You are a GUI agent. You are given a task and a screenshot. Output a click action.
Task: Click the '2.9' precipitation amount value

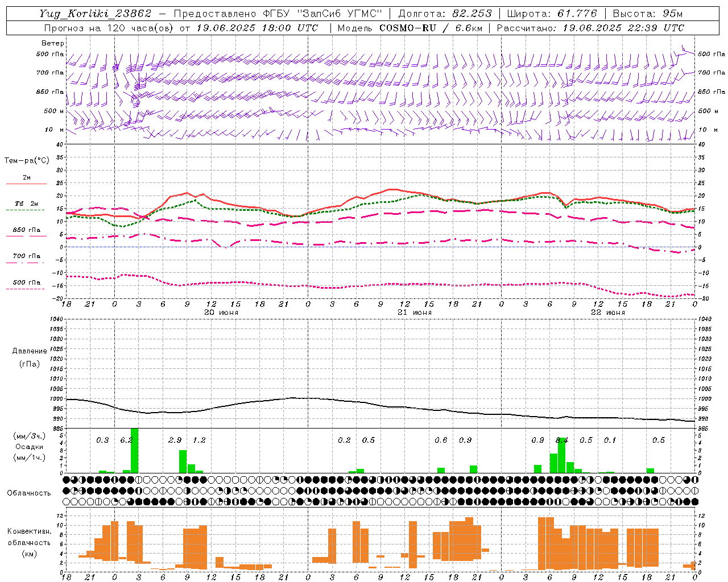click(175, 440)
